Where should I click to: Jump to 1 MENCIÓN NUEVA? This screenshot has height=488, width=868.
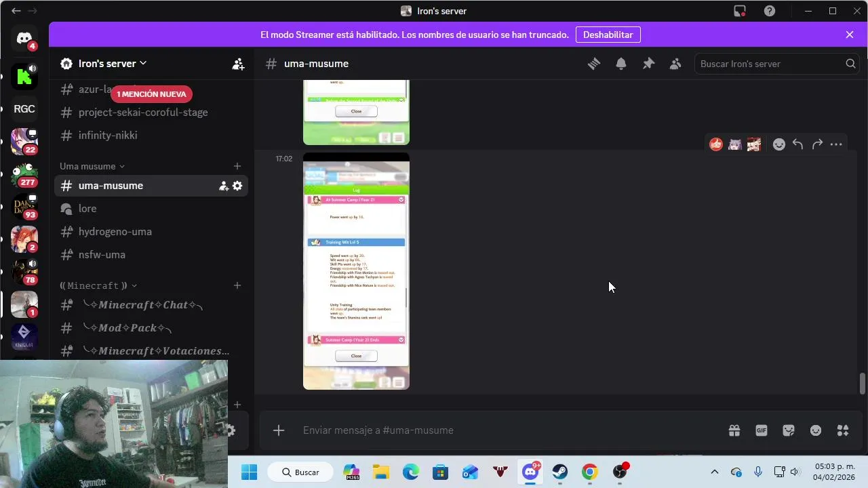click(152, 94)
